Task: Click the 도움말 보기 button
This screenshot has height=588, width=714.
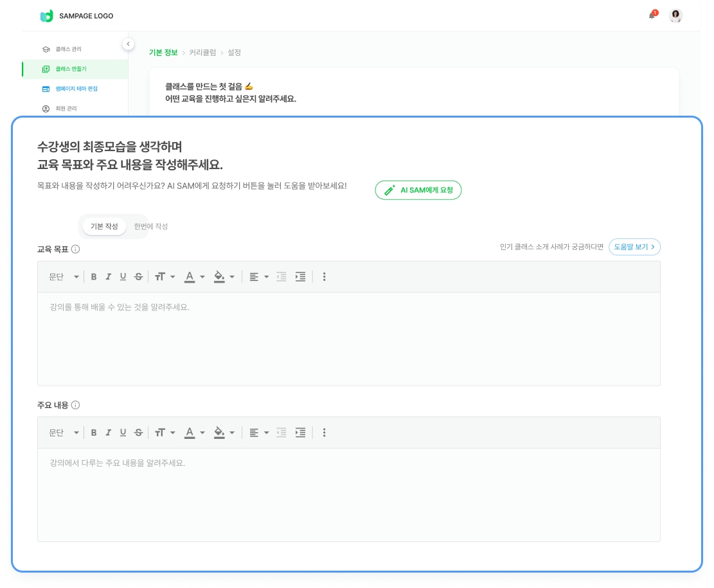Action: (x=634, y=247)
